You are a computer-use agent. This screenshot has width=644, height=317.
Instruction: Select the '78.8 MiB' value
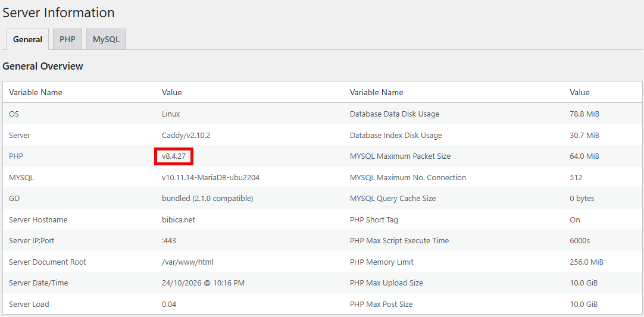coord(584,114)
